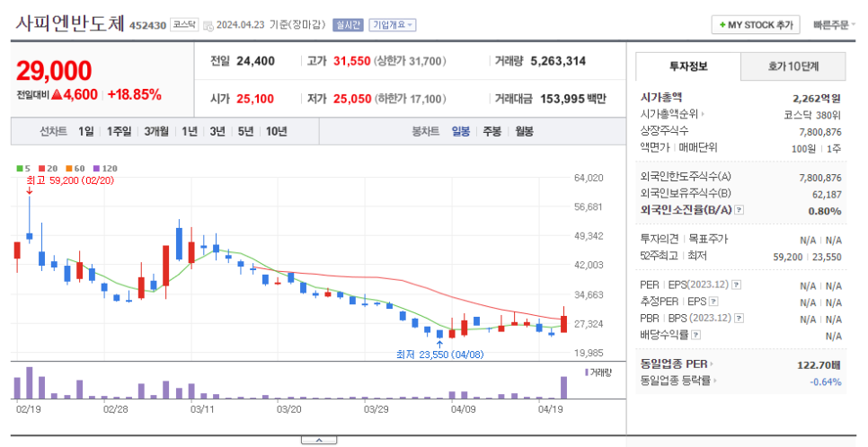Image resolution: width=868 pixels, height=447 pixels.
Task: Click the 52주최고 최저 values 59,200 23,550
Action: [x=807, y=258]
